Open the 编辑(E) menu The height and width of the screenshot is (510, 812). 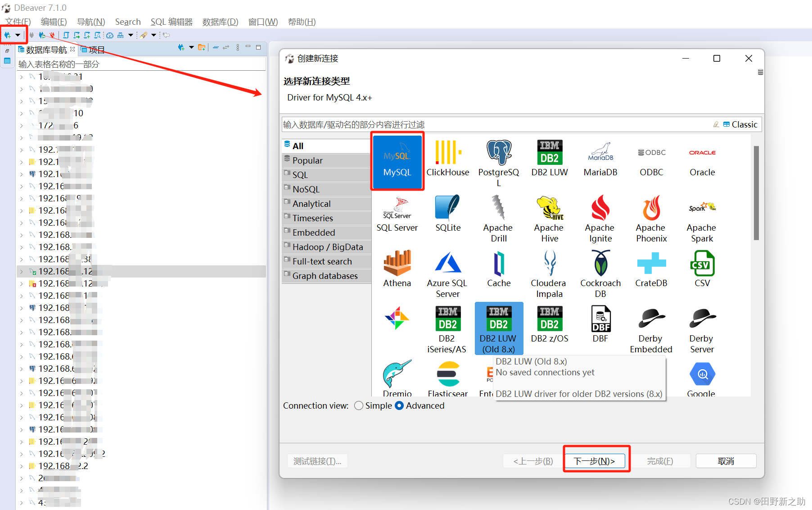click(x=54, y=22)
